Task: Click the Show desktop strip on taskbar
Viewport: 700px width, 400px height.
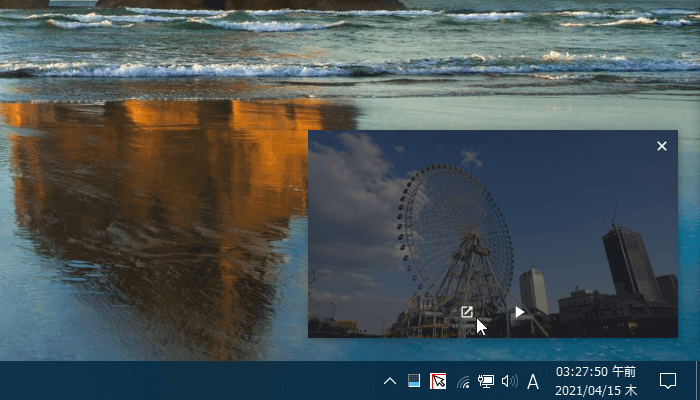Action: click(698, 380)
